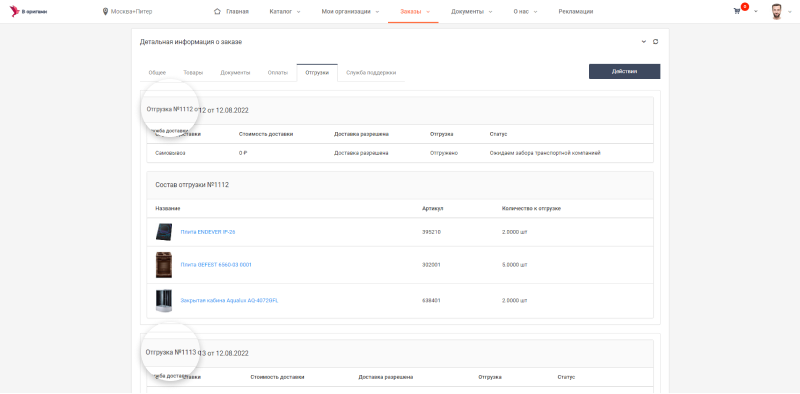Click the Aqualux shower cabin thumbnail
Viewport: 800px width, 394px height.
click(164, 301)
